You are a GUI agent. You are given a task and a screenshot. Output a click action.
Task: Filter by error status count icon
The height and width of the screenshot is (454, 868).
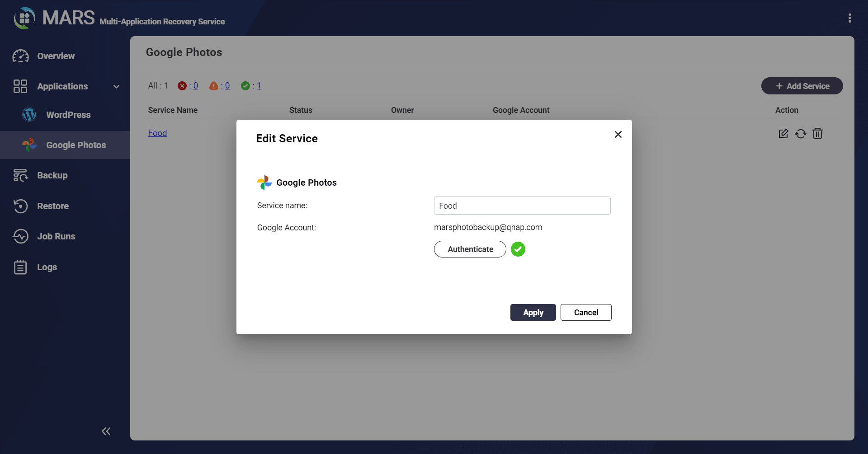point(182,86)
